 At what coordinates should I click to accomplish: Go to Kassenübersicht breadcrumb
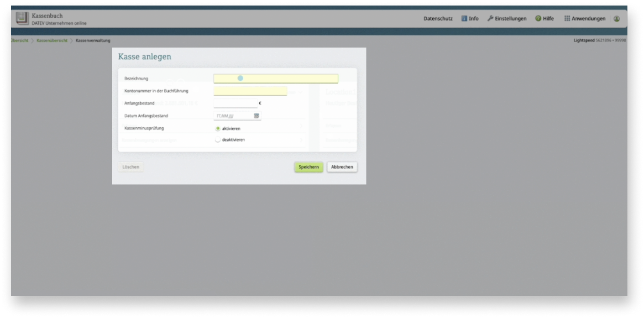pyautogui.click(x=52, y=41)
